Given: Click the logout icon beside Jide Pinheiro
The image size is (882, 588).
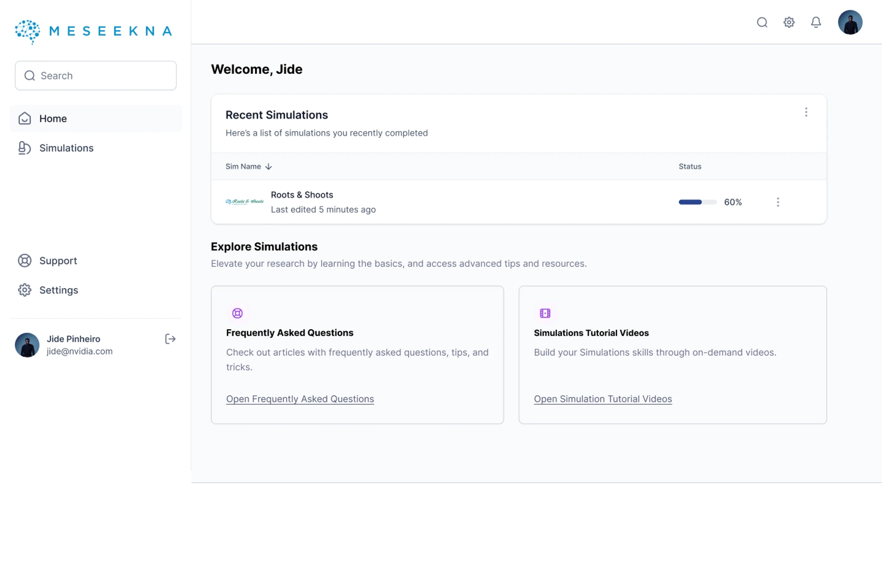Looking at the screenshot, I should pos(170,339).
